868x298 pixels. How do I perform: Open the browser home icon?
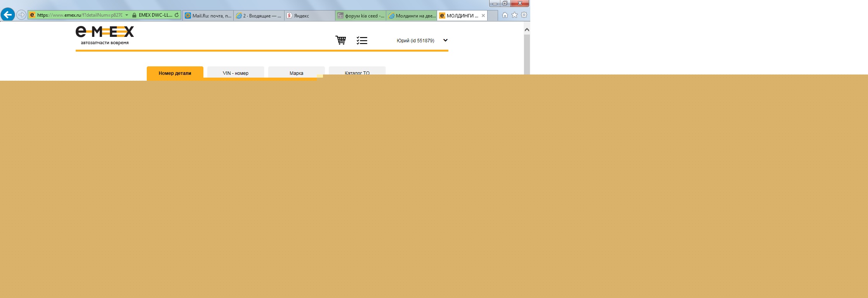pyautogui.click(x=505, y=15)
